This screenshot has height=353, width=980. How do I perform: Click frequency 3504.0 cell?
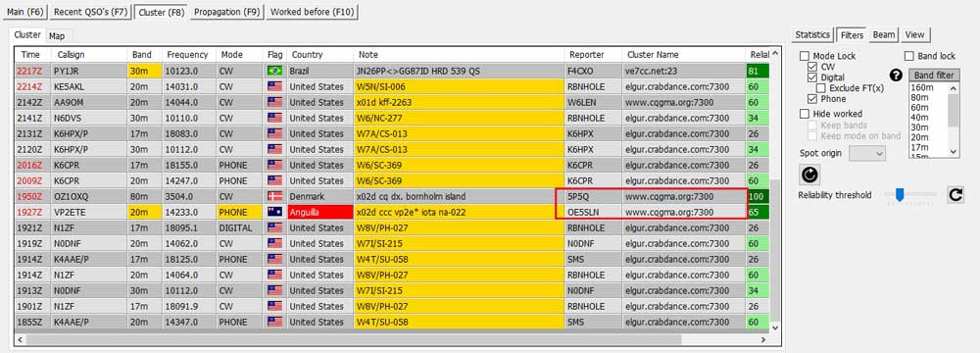[x=189, y=196]
